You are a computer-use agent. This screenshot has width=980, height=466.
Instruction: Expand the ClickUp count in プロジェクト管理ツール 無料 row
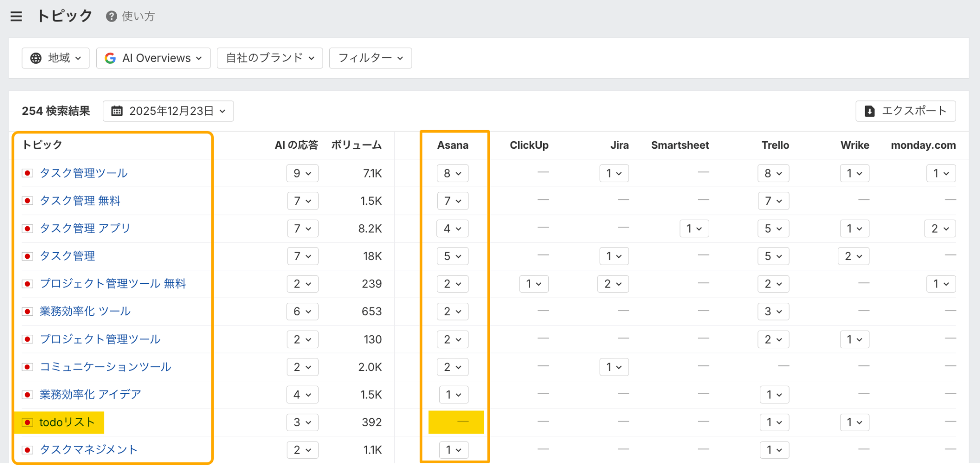pyautogui.click(x=534, y=284)
